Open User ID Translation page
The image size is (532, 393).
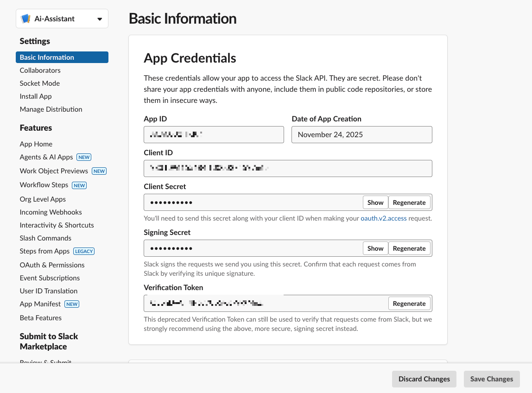pyautogui.click(x=49, y=291)
